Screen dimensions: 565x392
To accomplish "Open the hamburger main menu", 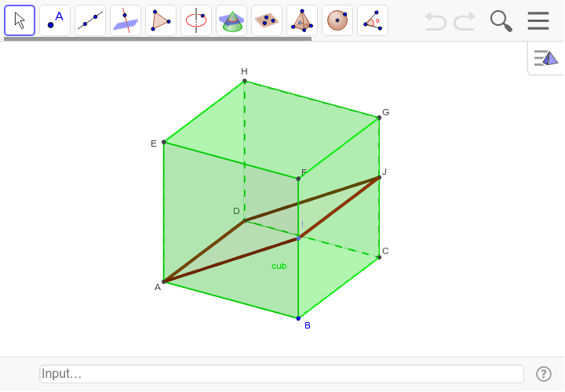I will click(x=538, y=21).
